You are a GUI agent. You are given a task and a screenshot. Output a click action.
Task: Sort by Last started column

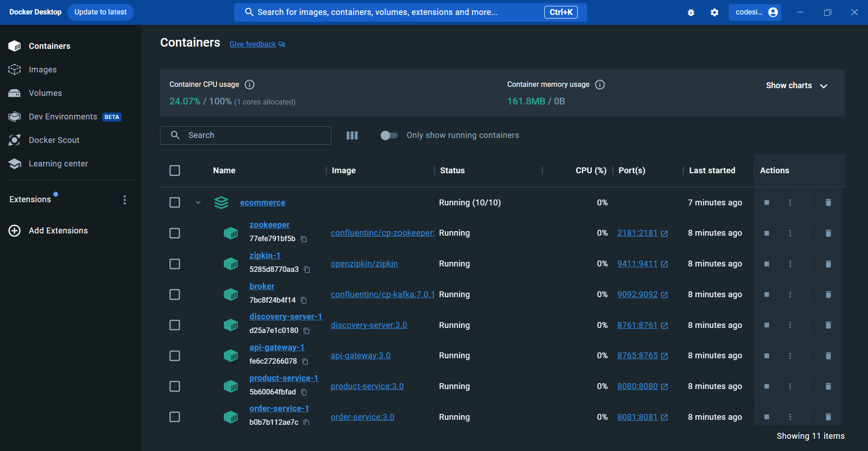click(x=712, y=171)
